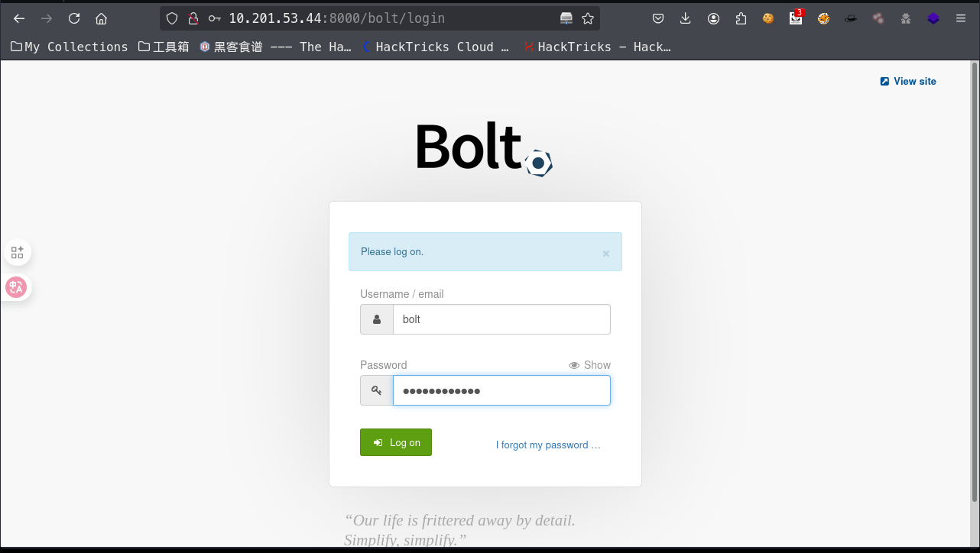Bookmark this page with the star icon
This screenshot has height=553, width=980.
click(x=587, y=18)
